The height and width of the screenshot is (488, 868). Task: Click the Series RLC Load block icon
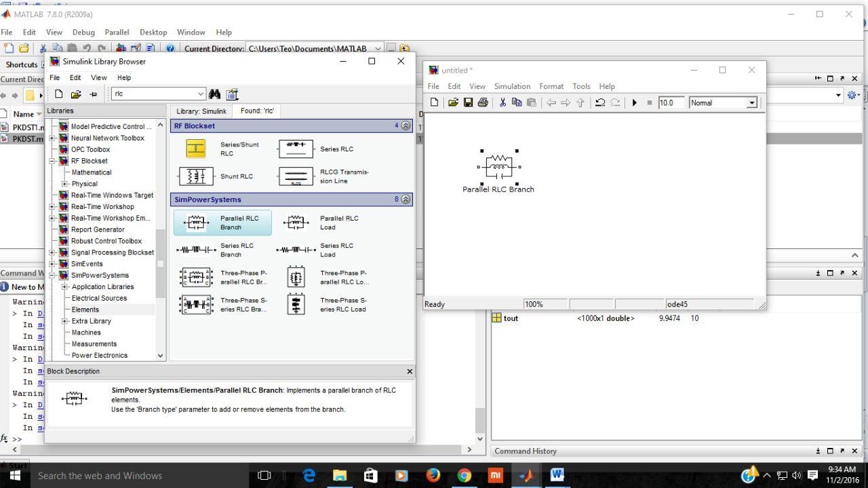[296, 249]
